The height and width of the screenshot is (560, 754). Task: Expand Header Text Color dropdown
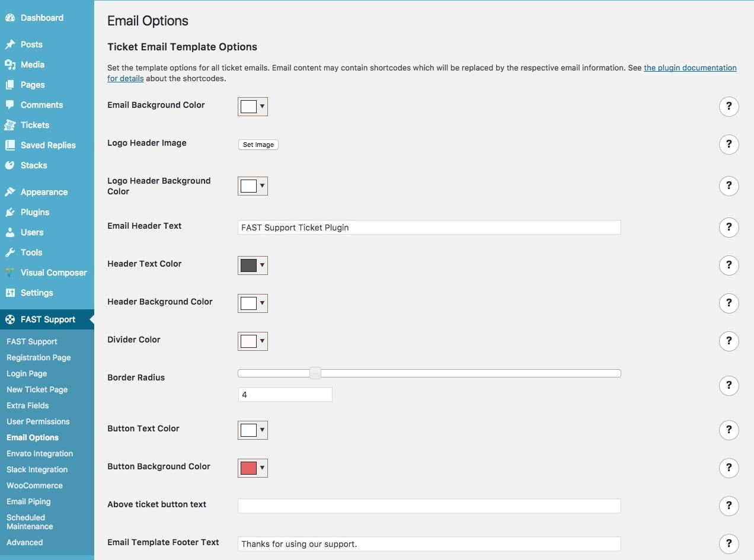pyautogui.click(x=253, y=265)
